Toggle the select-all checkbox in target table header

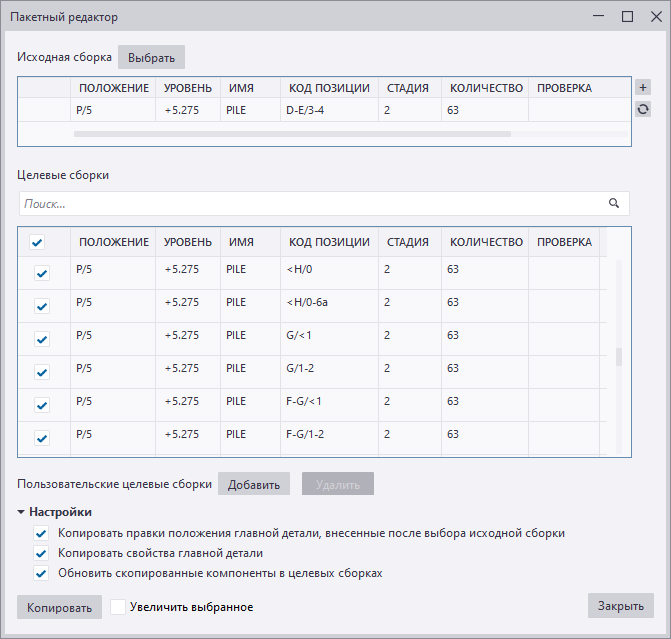pos(37,242)
